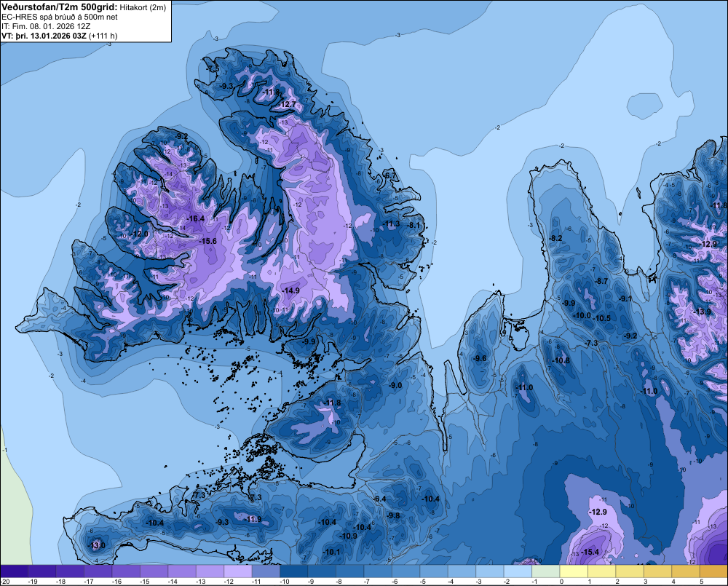
Task: Click yellow legend swatch between 0 and 1
Action: (574, 571)
